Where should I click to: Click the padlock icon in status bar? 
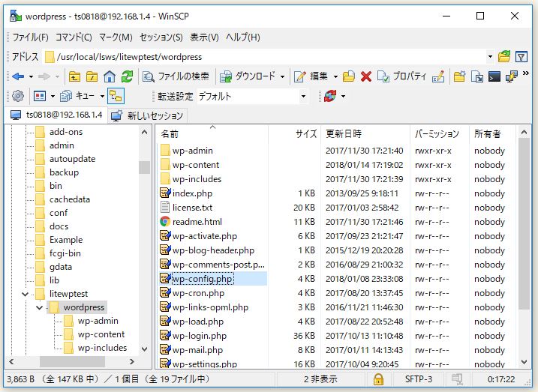(378, 379)
